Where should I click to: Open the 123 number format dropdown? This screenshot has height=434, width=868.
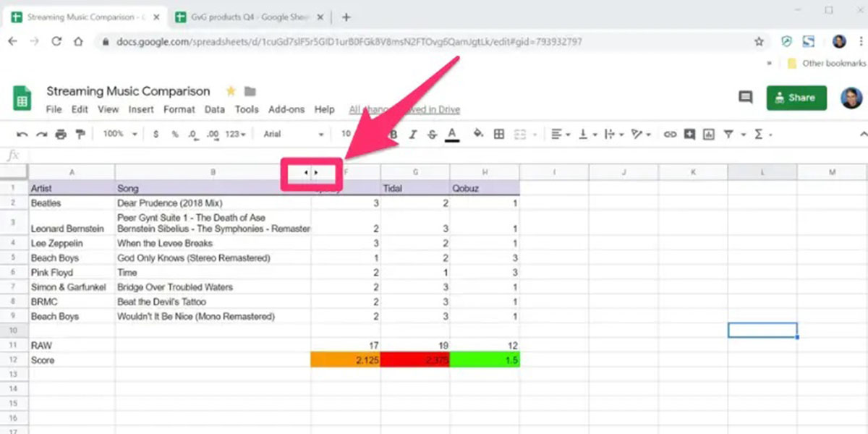[236, 135]
